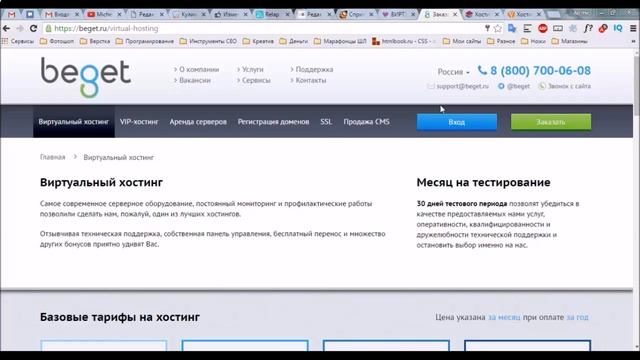The width and height of the screenshot is (640, 360).
Task: Open the Google Translate extension icon
Action: (x=512, y=28)
